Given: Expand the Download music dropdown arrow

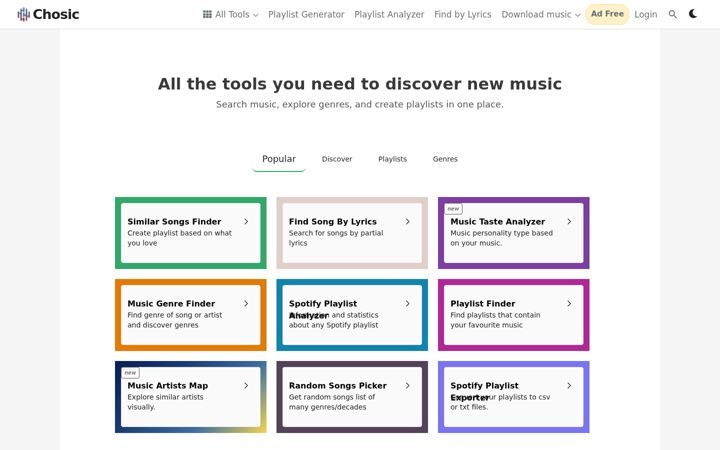Looking at the screenshot, I should 578,15.
